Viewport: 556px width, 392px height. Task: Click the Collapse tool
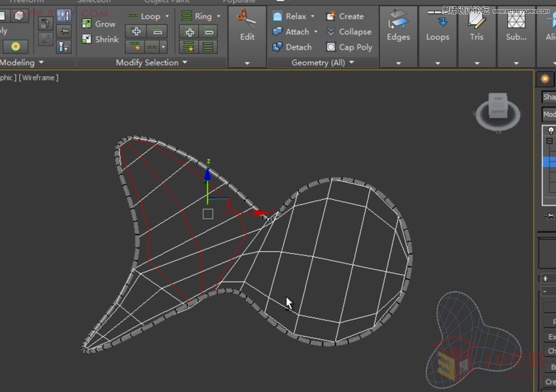tap(349, 31)
